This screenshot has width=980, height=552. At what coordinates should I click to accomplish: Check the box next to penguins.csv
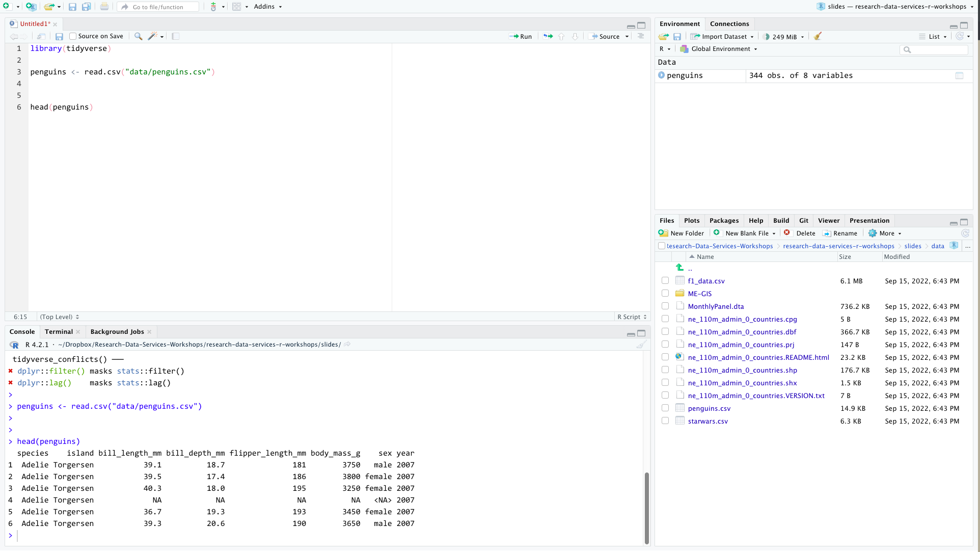tap(665, 408)
